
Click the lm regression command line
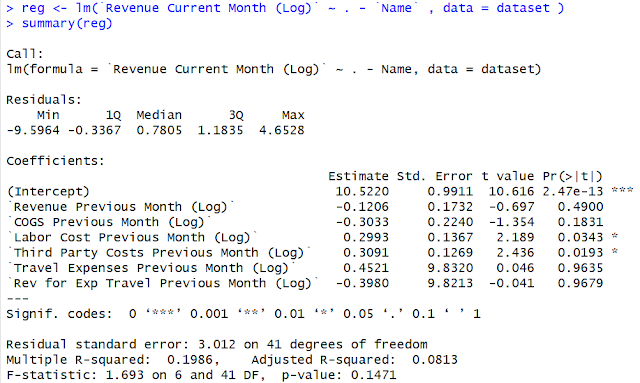point(285,8)
